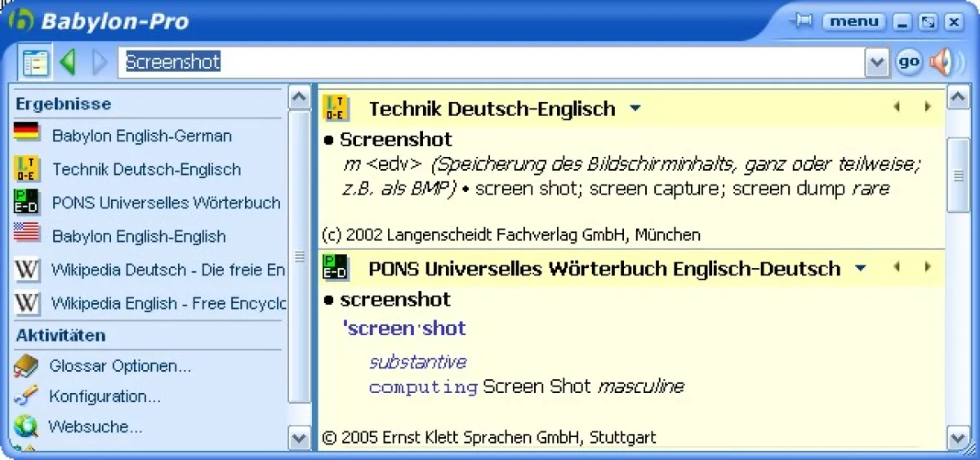Image resolution: width=980 pixels, height=460 pixels.
Task: Click the bold Screenshot entry headword
Action: click(x=396, y=140)
